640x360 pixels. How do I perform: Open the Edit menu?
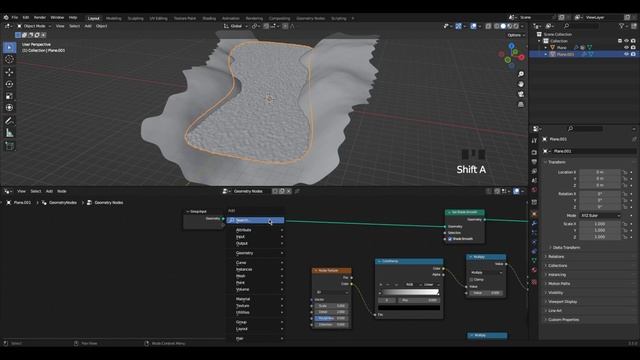[26, 18]
